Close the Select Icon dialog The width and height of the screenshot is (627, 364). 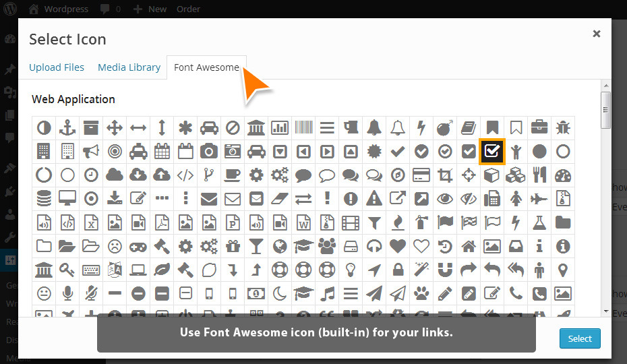pos(596,34)
